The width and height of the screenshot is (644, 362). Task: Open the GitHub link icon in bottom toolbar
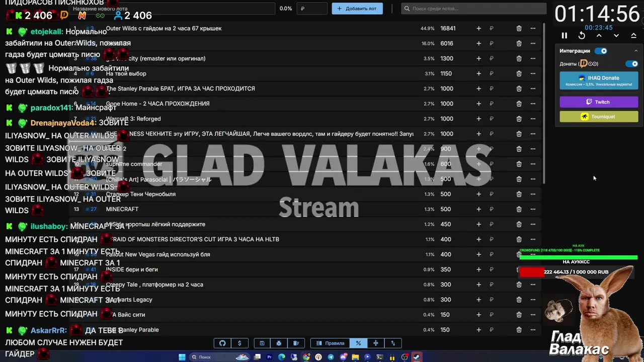[x=222, y=343]
